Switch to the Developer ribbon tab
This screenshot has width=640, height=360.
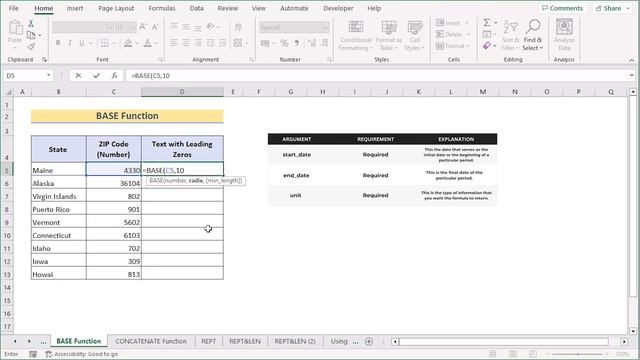(338, 8)
